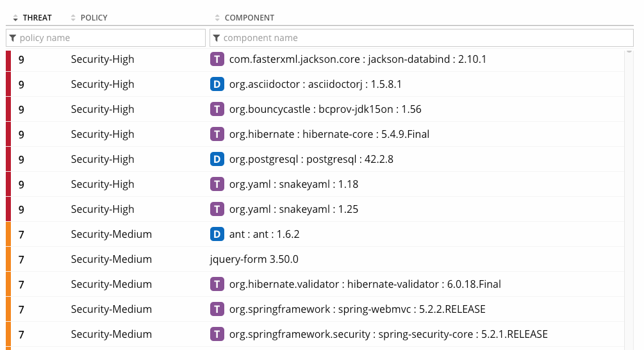Image resolution: width=644 pixels, height=350 pixels.
Task: Click Security-High policy for hibernate-core row
Action: coord(103,135)
